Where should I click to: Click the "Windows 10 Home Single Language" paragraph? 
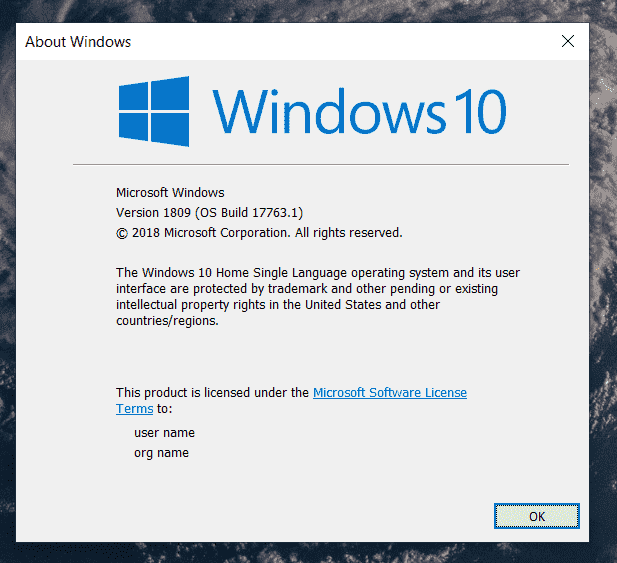coord(318,296)
